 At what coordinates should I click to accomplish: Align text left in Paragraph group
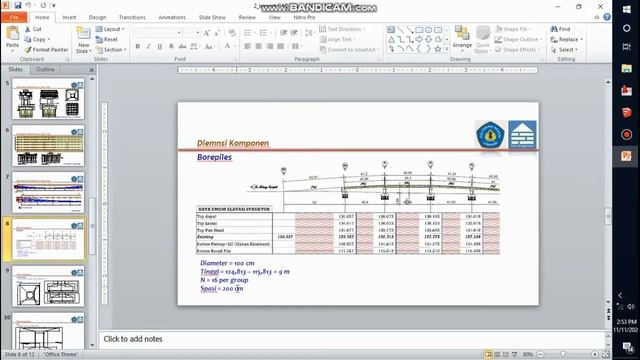coord(247,46)
